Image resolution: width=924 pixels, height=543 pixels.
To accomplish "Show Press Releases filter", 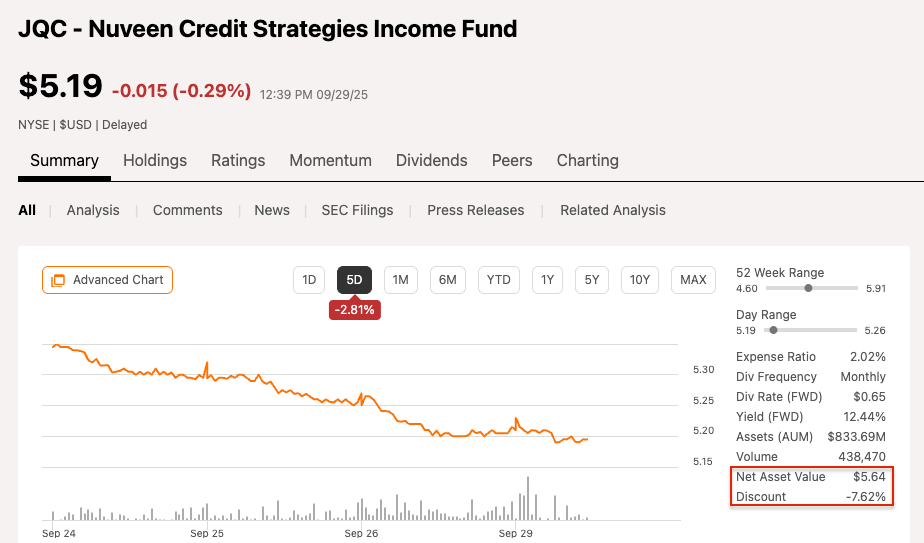I will point(475,210).
